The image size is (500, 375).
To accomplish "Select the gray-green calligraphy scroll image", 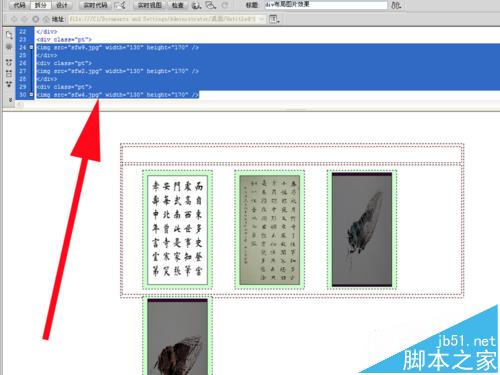I will pyautogui.click(x=270, y=230).
